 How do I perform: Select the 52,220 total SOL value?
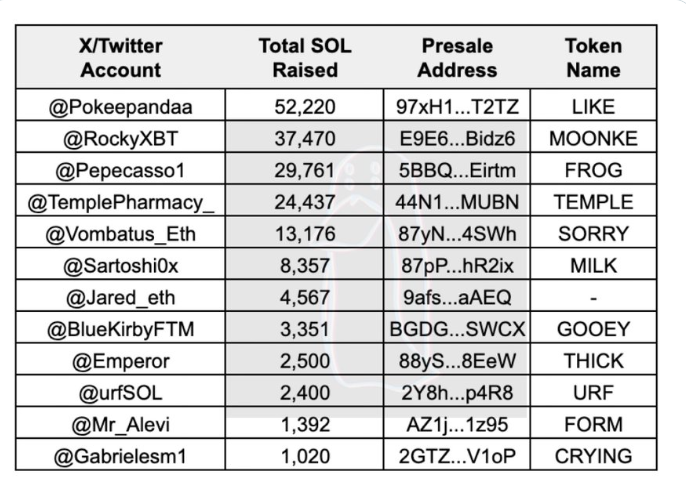click(x=305, y=106)
